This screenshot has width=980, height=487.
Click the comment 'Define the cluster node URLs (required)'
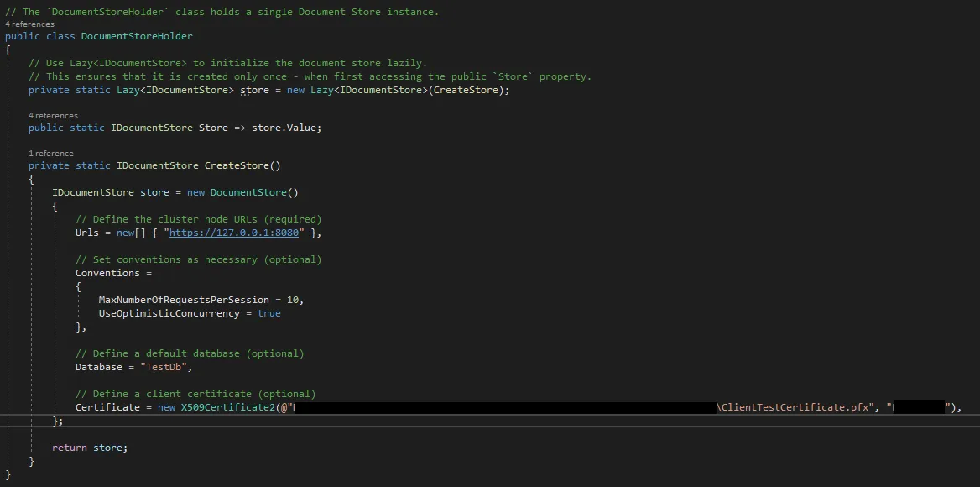[198, 219]
